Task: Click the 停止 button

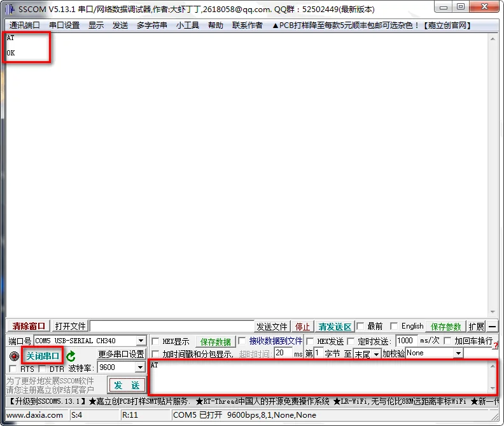Action: click(x=302, y=327)
